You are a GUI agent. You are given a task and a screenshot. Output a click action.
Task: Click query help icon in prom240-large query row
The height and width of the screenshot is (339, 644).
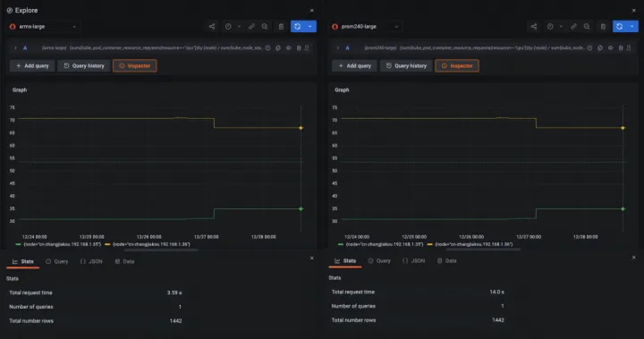click(589, 48)
